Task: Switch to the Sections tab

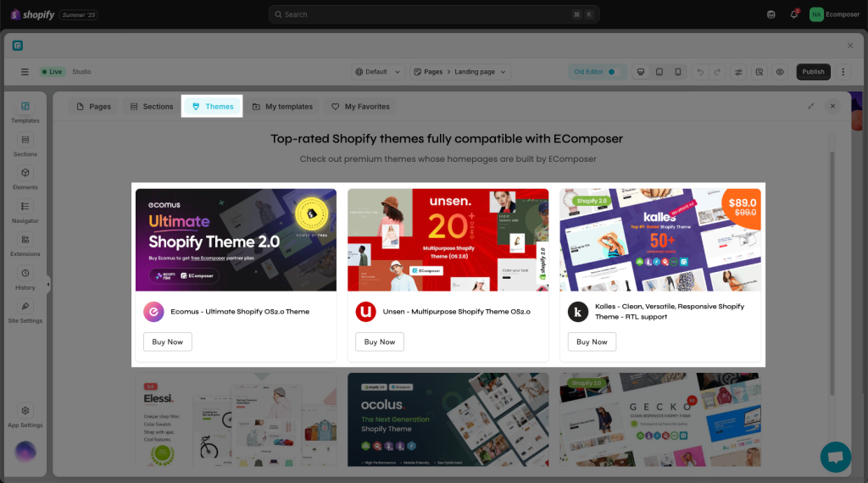Action: pyautogui.click(x=152, y=106)
